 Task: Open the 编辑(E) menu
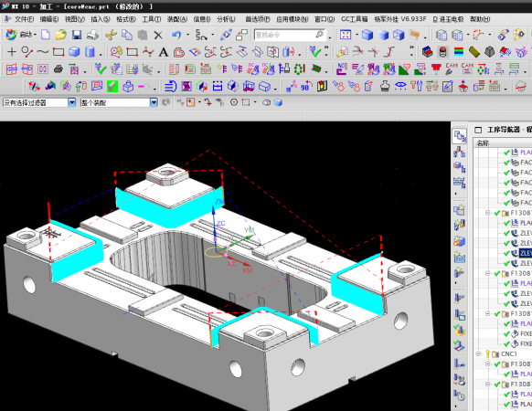click(49, 19)
